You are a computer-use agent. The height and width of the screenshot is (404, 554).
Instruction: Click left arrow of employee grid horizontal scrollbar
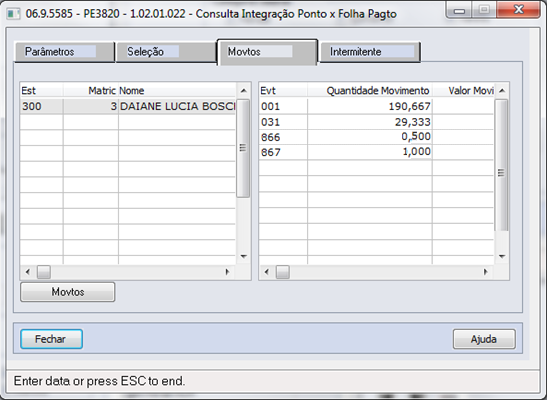28,272
